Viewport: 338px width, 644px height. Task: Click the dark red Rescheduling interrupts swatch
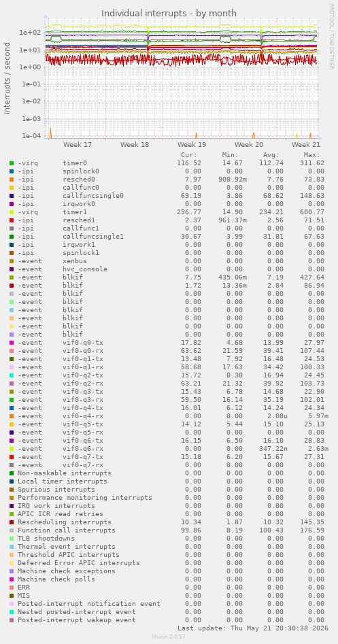pos(12,522)
